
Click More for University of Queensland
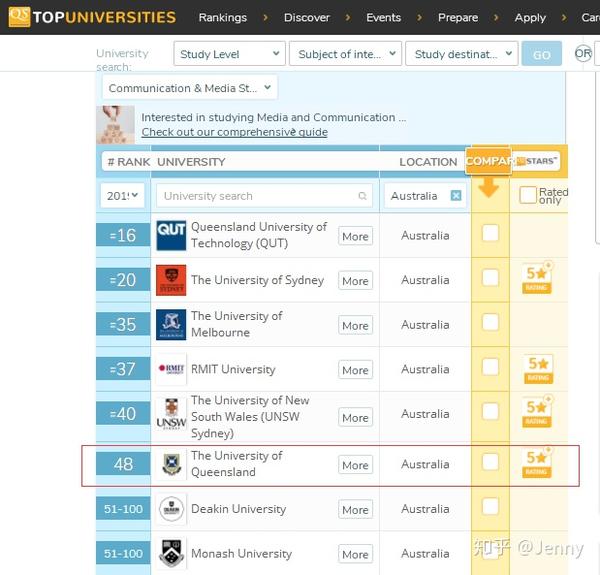[x=355, y=465]
